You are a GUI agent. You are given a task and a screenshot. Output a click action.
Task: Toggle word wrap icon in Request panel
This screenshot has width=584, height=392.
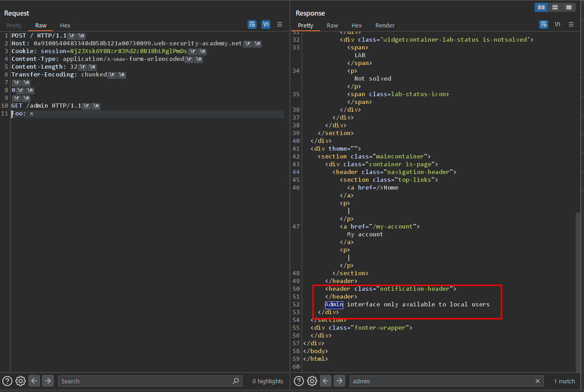(x=252, y=25)
